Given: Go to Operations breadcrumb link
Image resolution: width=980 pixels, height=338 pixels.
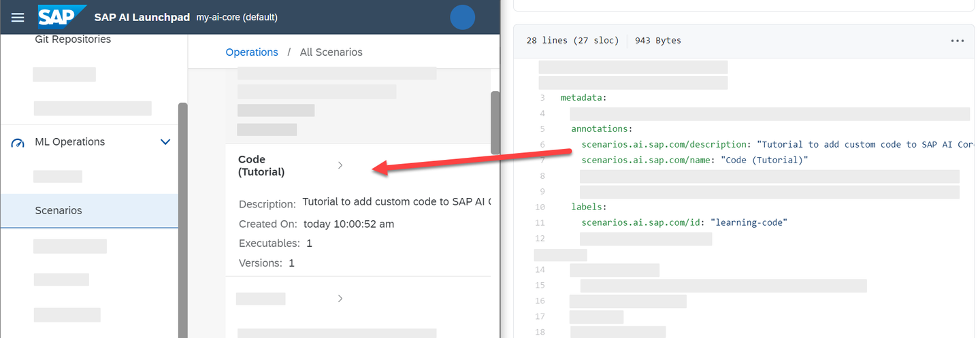Looking at the screenshot, I should coord(252,52).
